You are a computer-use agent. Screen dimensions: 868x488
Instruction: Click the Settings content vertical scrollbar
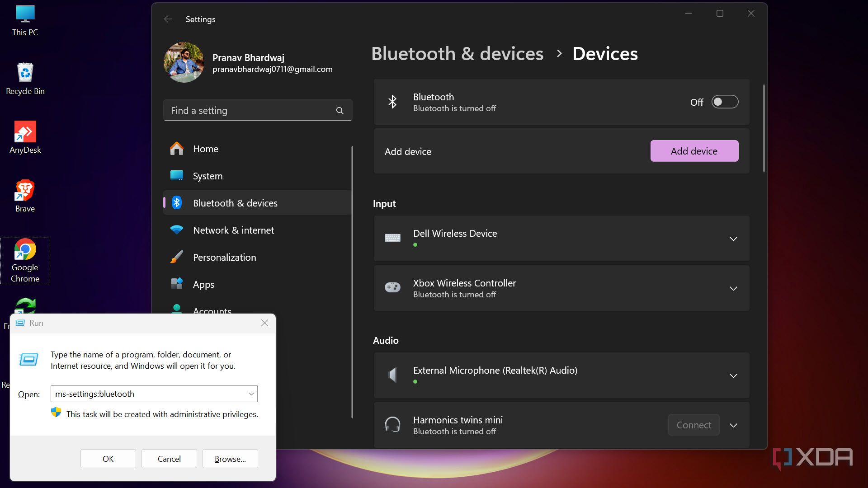764,129
